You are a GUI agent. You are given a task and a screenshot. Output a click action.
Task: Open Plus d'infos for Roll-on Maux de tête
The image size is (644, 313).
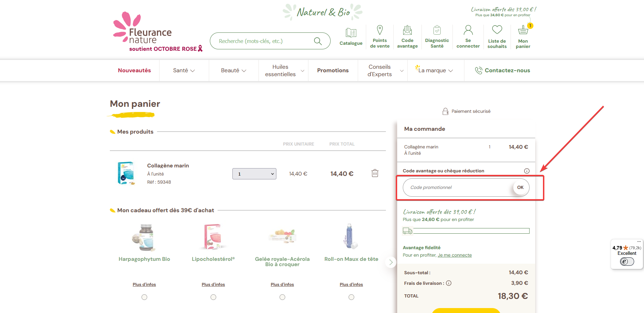351,284
